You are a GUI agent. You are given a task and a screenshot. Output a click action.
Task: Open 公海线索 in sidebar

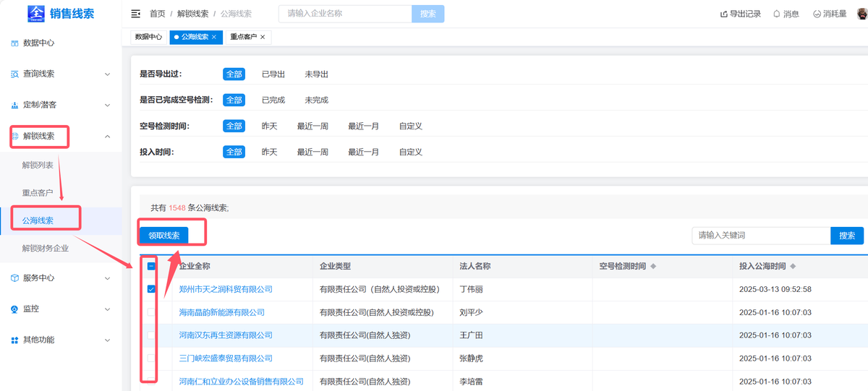point(38,220)
